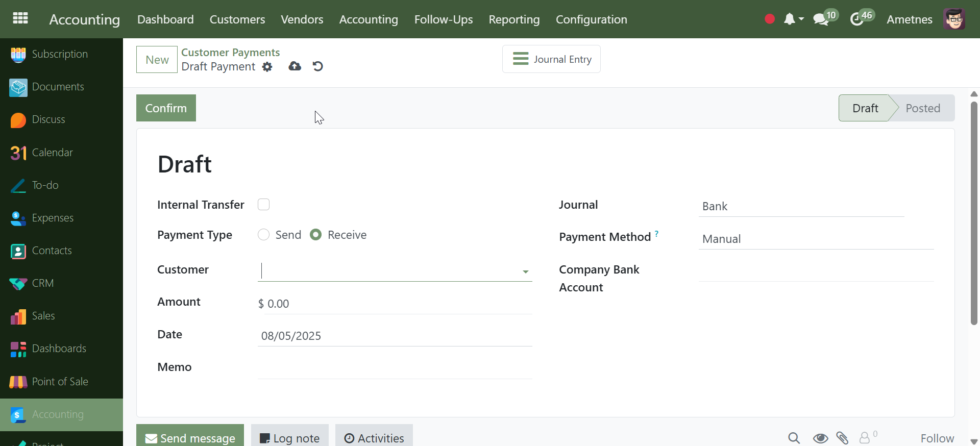This screenshot has height=446, width=980.
Task: Click the cloud save icon
Action: pos(295,66)
